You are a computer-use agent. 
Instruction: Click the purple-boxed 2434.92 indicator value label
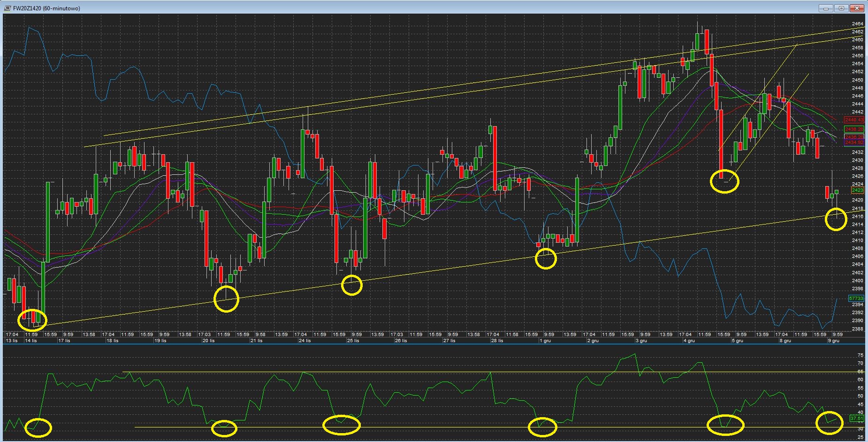click(854, 142)
